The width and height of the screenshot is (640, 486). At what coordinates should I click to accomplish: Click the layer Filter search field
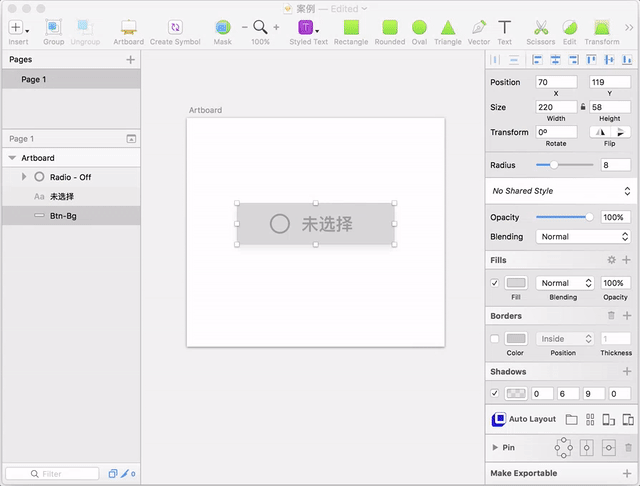[x=52, y=474]
